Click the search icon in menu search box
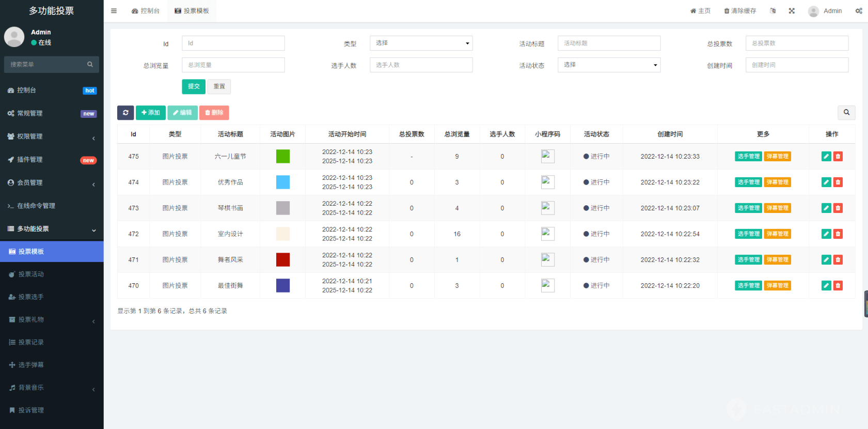The image size is (868, 429). (x=90, y=65)
